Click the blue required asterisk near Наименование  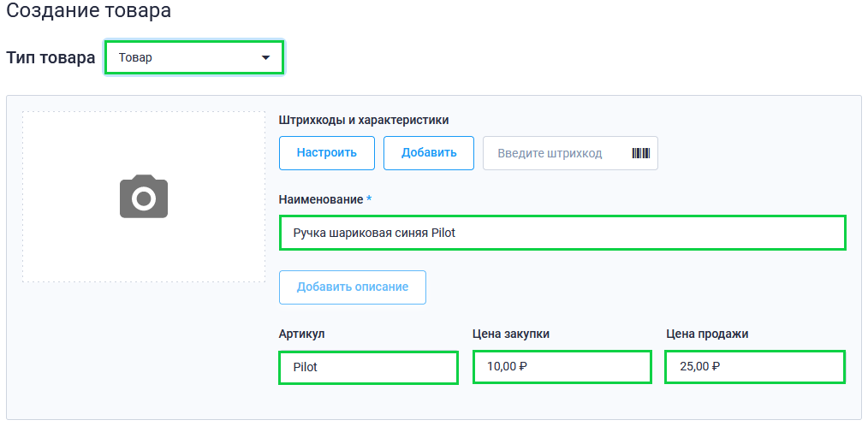369,198
